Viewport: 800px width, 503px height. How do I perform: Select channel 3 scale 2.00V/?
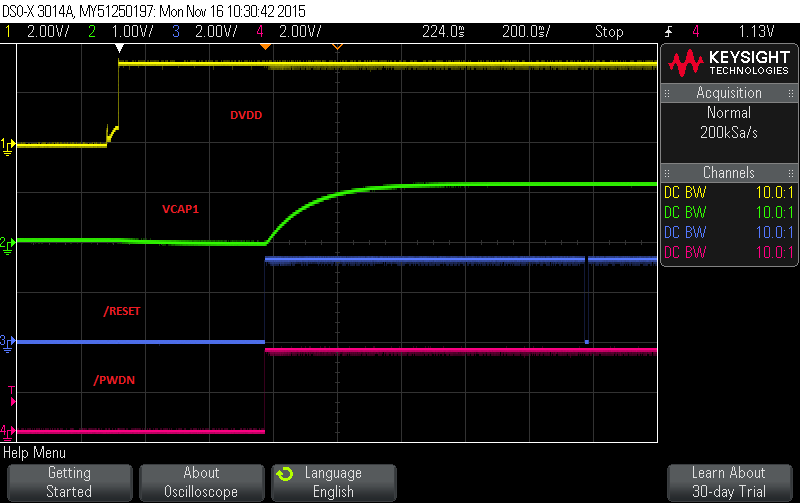(216, 32)
